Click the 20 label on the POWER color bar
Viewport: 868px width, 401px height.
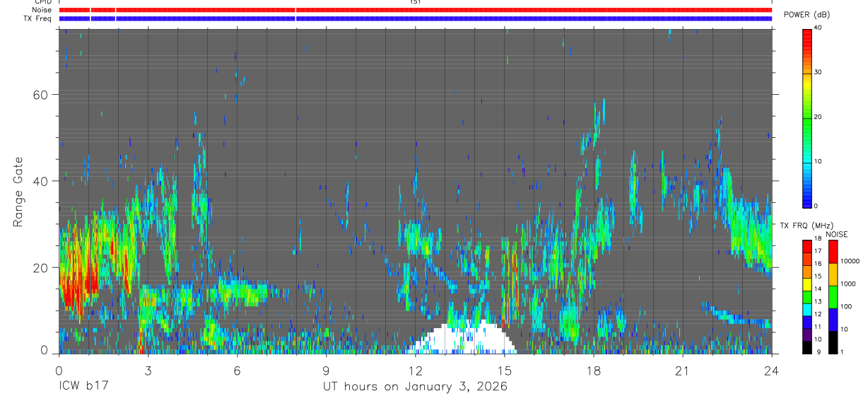click(818, 117)
